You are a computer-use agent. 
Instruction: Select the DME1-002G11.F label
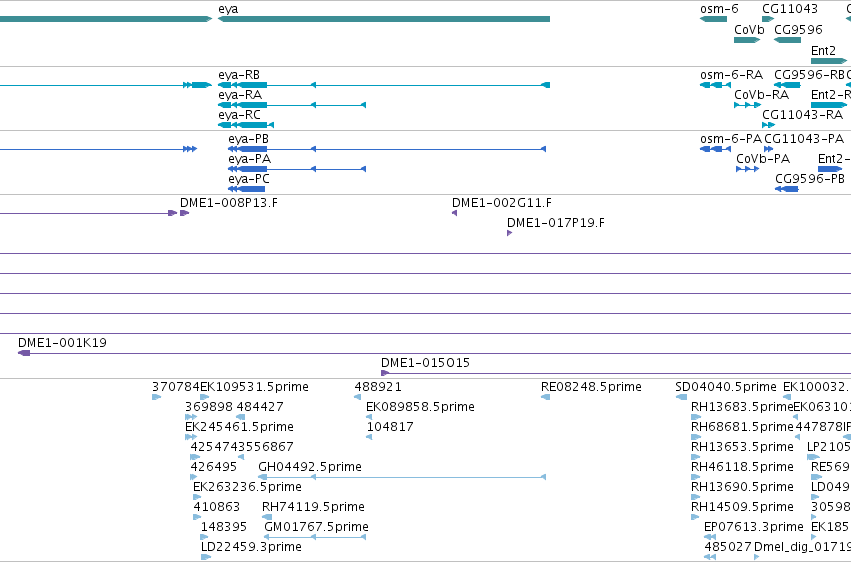(x=502, y=203)
